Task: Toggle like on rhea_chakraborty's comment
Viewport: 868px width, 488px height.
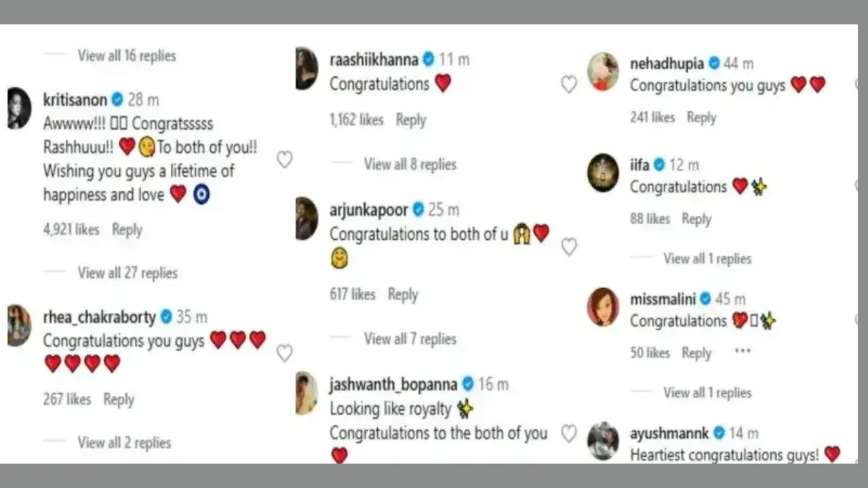Action: [285, 353]
